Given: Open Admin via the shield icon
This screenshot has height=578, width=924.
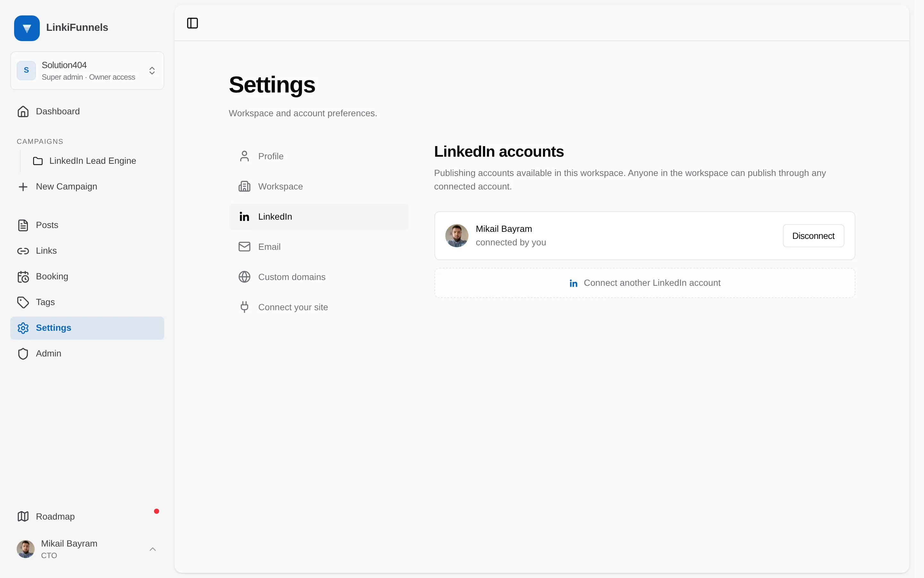Looking at the screenshot, I should (x=23, y=354).
